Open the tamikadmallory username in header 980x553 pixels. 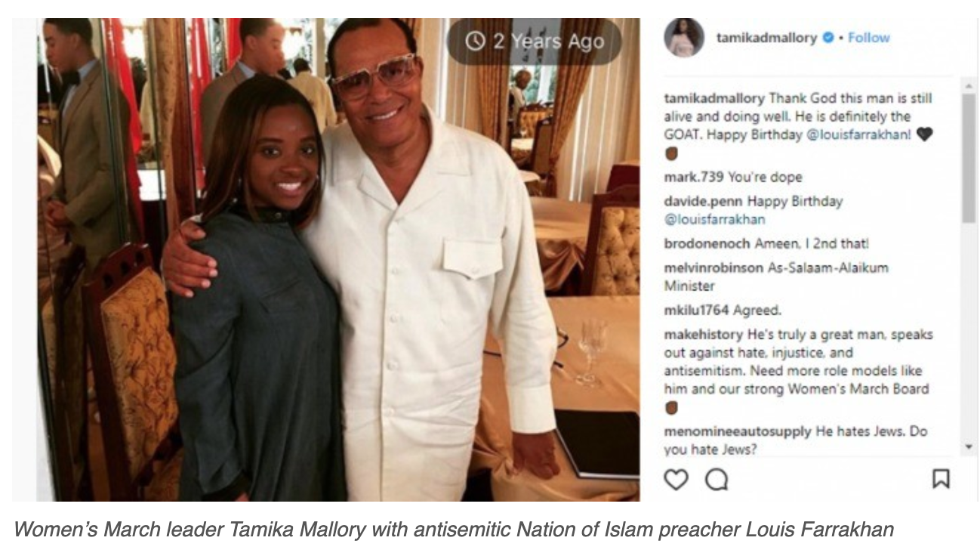[x=766, y=38]
